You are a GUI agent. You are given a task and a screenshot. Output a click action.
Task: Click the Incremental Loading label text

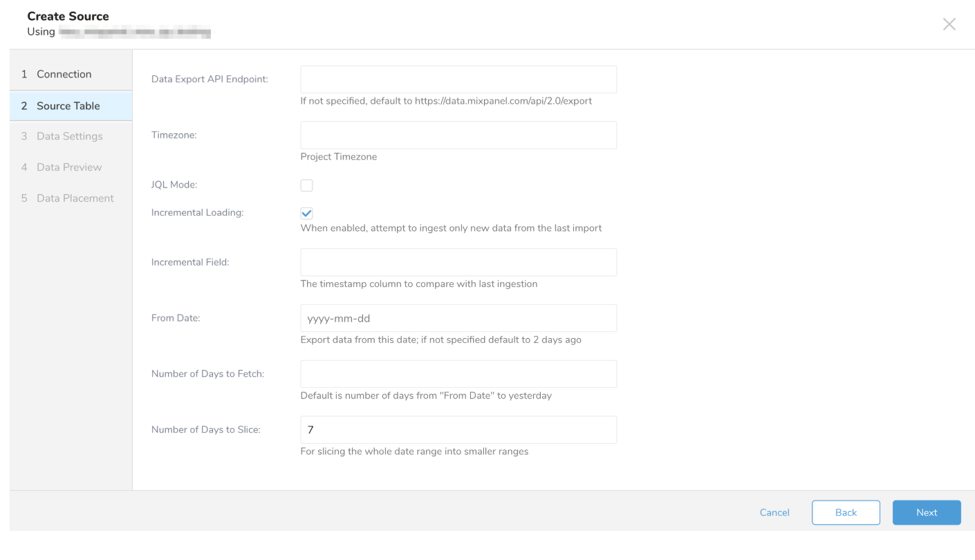[x=197, y=213]
